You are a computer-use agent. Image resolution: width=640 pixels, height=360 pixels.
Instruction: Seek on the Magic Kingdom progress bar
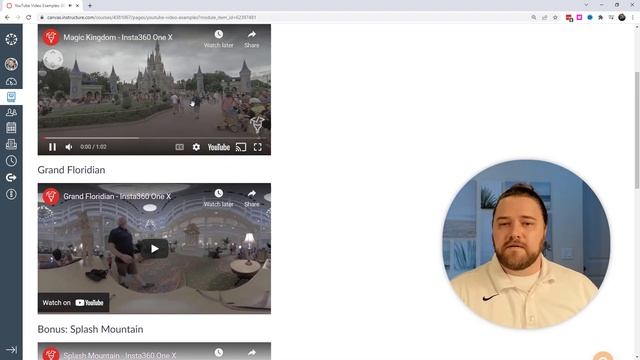[154, 138]
